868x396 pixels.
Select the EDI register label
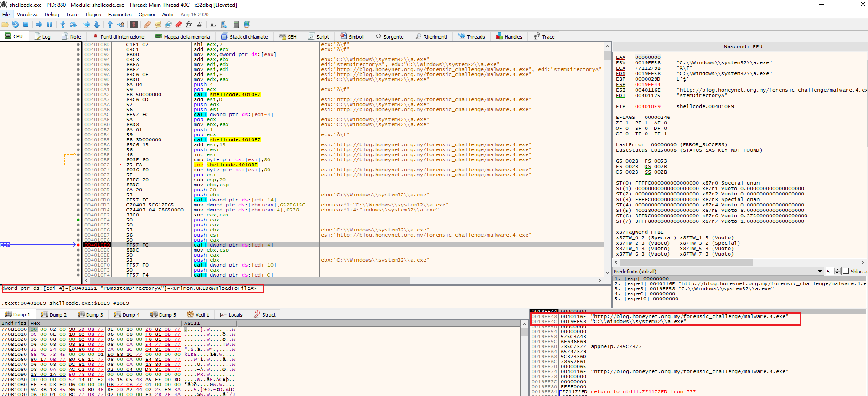pyautogui.click(x=620, y=96)
